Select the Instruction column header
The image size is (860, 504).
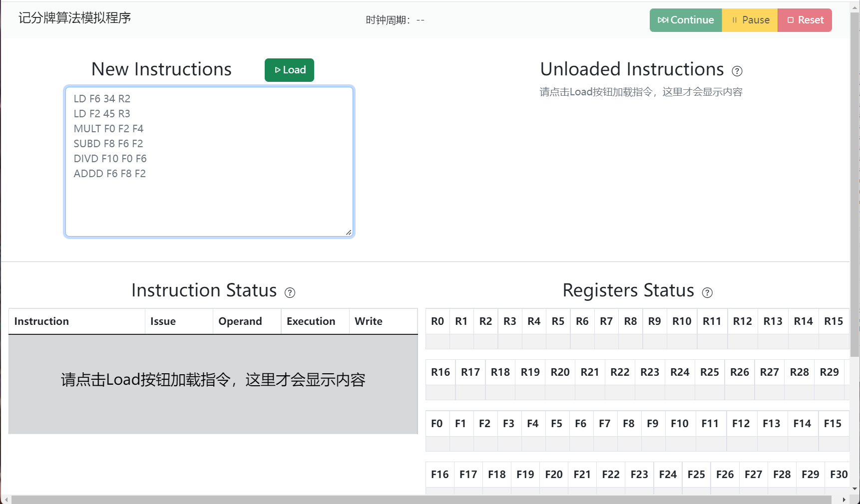77,321
